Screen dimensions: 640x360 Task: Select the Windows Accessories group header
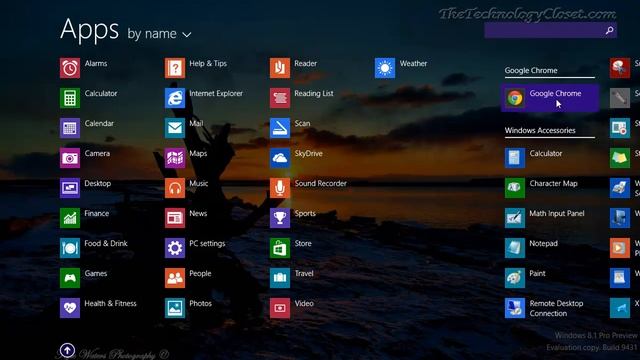[x=540, y=130]
